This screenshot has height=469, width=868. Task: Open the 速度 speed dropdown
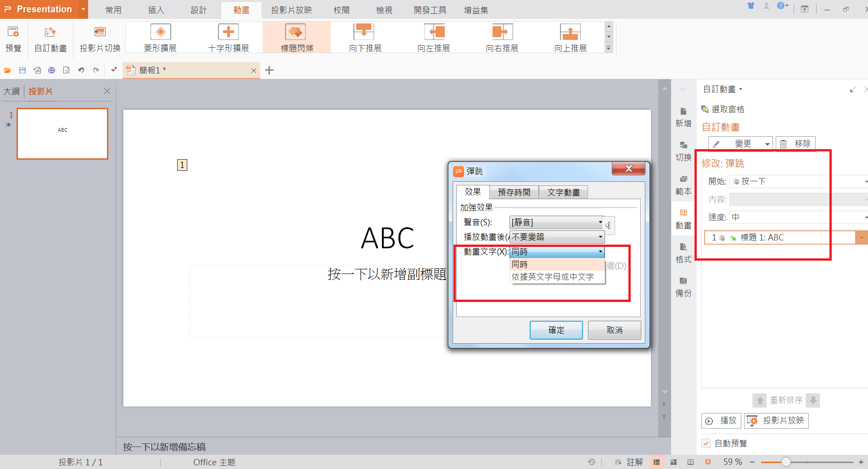click(799, 217)
